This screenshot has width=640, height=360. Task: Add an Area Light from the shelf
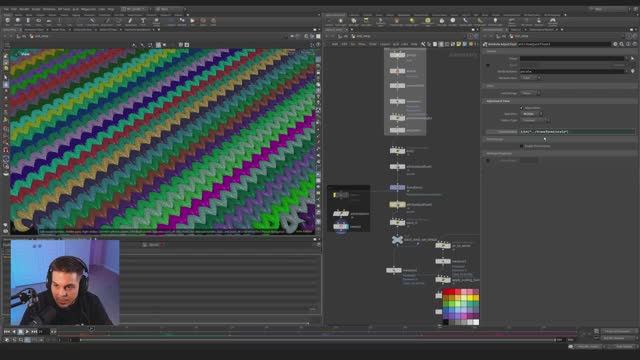click(366, 21)
